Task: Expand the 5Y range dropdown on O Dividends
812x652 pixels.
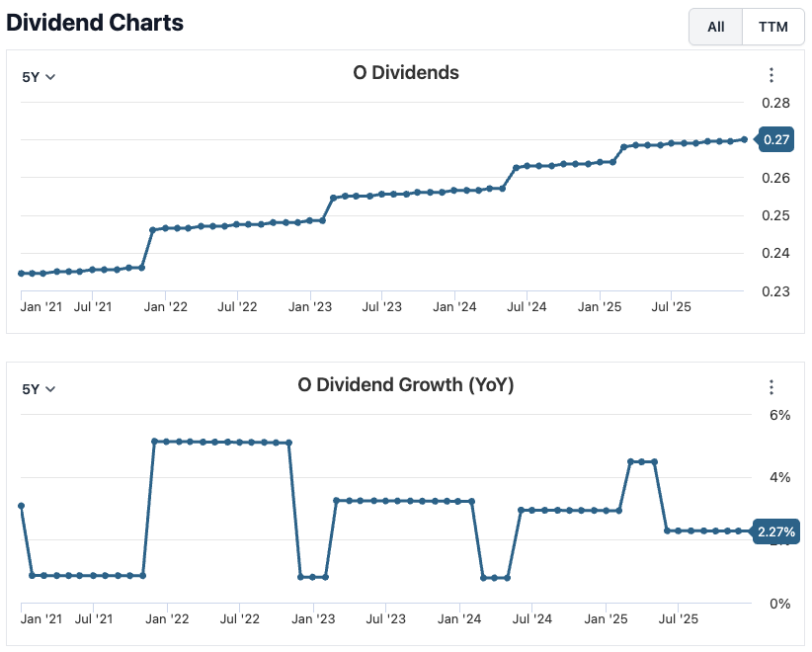Action: click(x=39, y=76)
